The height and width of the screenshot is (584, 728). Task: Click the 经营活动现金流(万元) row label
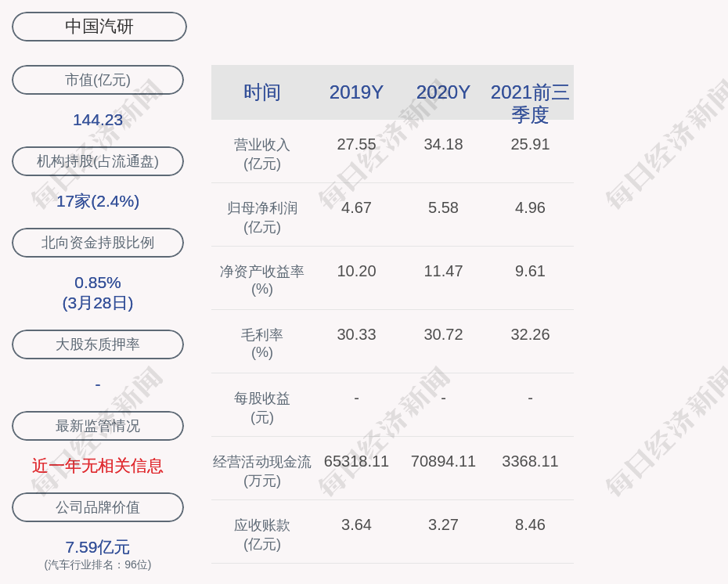click(x=262, y=470)
